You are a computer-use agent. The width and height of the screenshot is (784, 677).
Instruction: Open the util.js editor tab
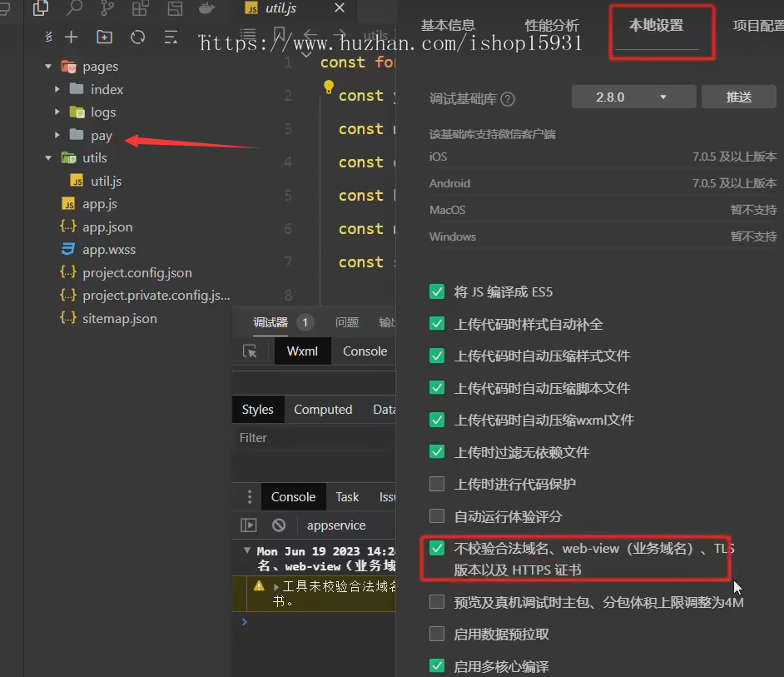[x=280, y=8]
